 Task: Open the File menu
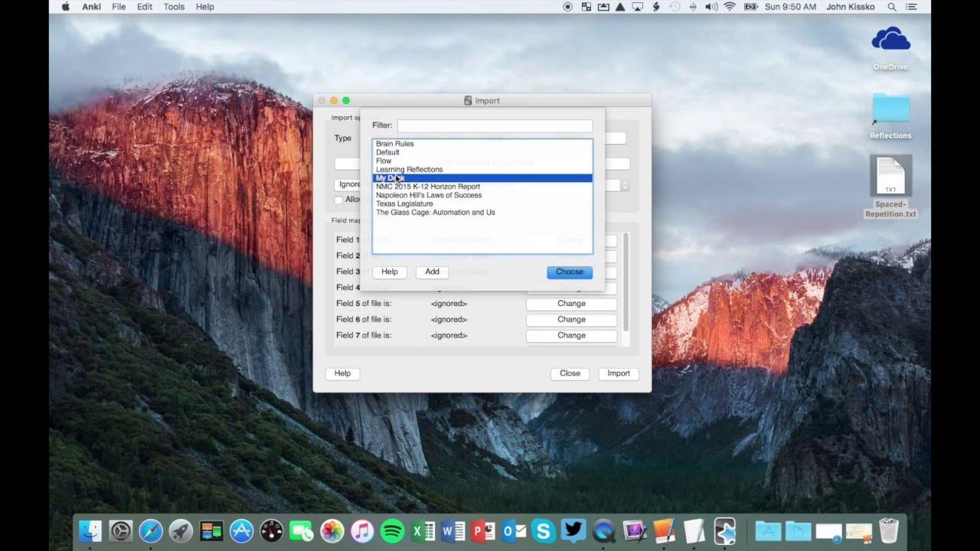pyautogui.click(x=119, y=7)
